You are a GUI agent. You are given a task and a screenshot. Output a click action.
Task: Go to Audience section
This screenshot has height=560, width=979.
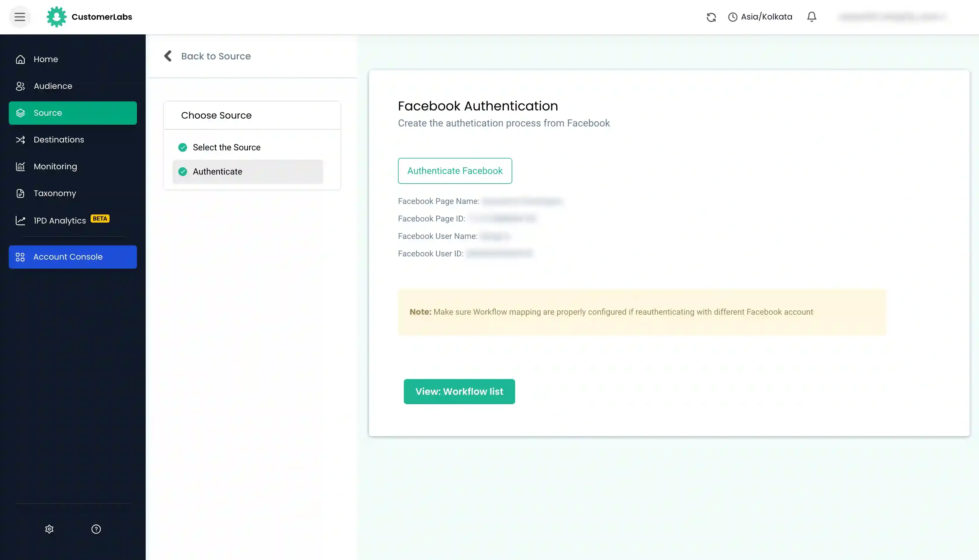click(73, 86)
